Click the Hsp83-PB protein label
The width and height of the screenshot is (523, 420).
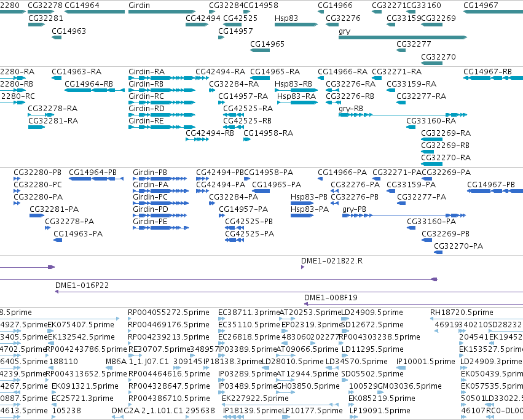pos(309,197)
